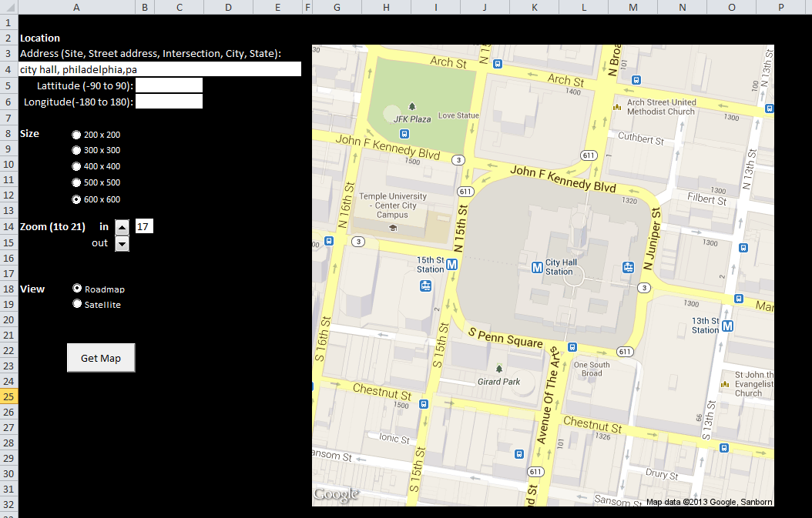
Task: Select the Roadmap view radio button
Action: [x=77, y=287]
